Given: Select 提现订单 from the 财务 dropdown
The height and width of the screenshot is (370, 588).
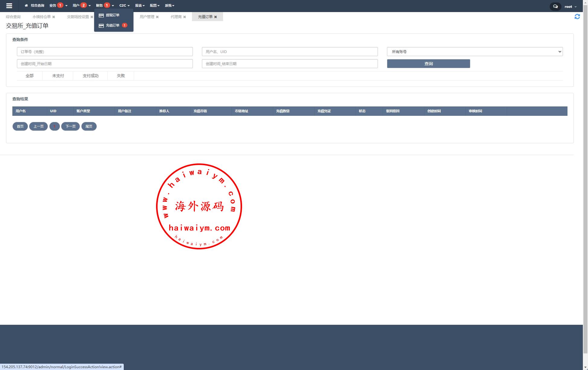Looking at the screenshot, I should (112, 15).
